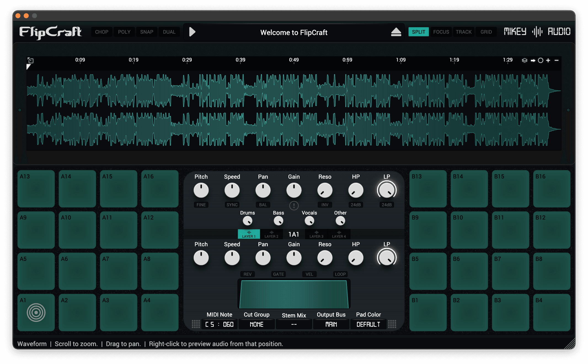Enable DUAL mode
The image size is (588, 364).
click(169, 32)
